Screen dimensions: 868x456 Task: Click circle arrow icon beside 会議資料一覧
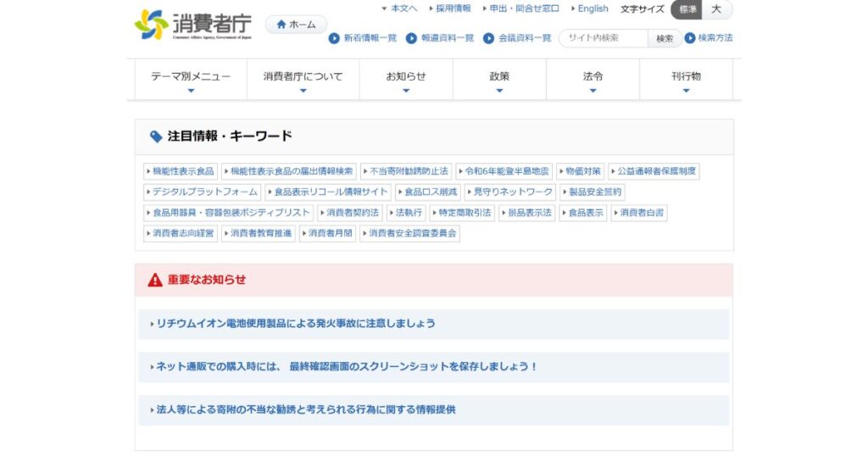[x=488, y=38]
